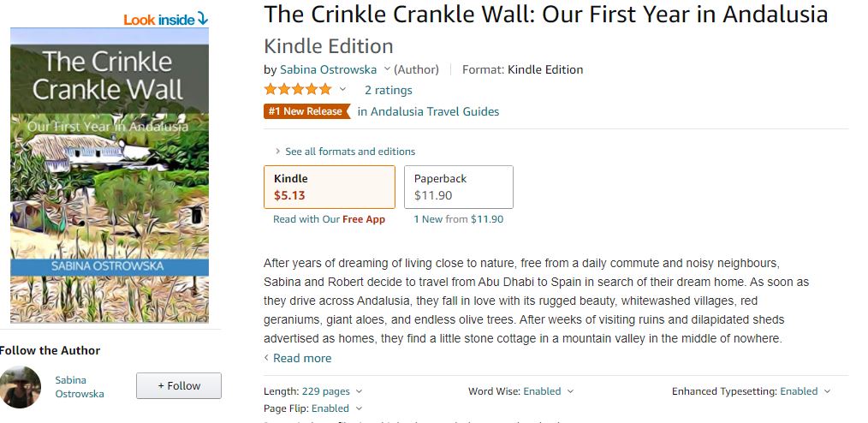868x423 pixels.
Task: Click the Look inside arrow badge
Action: (166, 18)
